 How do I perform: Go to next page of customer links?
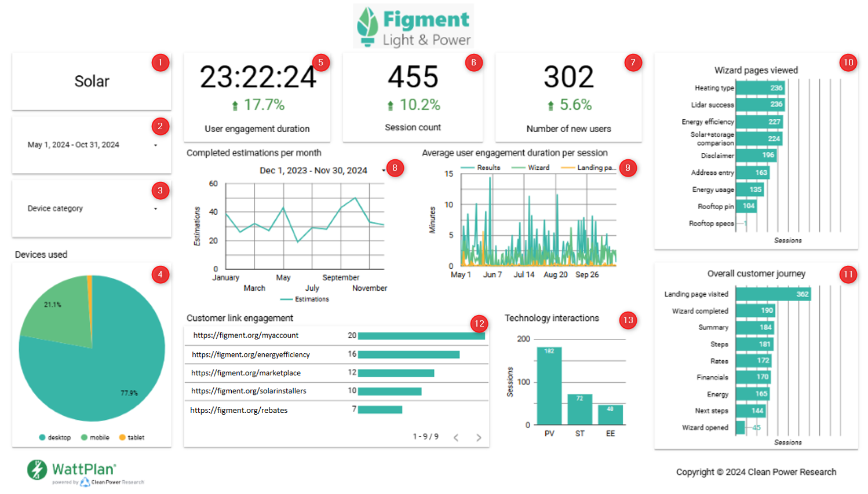tap(479, 438)
